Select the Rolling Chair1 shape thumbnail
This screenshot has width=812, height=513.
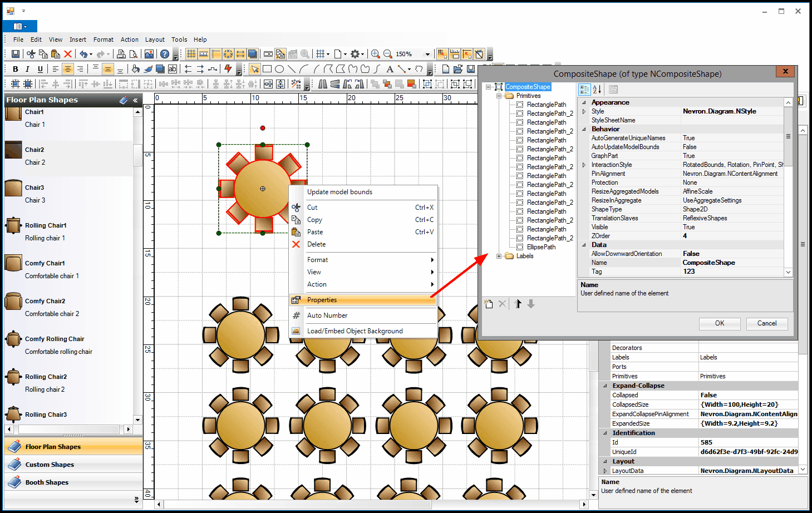click(13, 225)
